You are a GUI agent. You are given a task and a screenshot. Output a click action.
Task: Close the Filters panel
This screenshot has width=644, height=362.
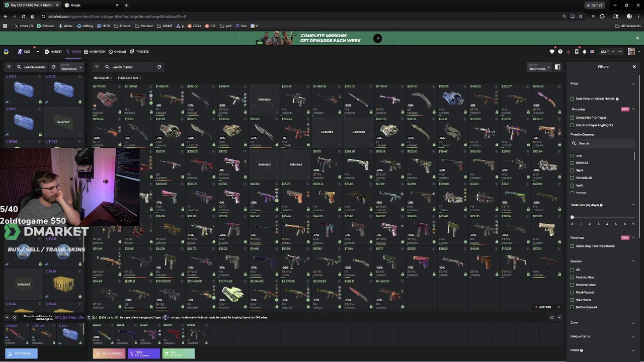(x=634, y=67)
